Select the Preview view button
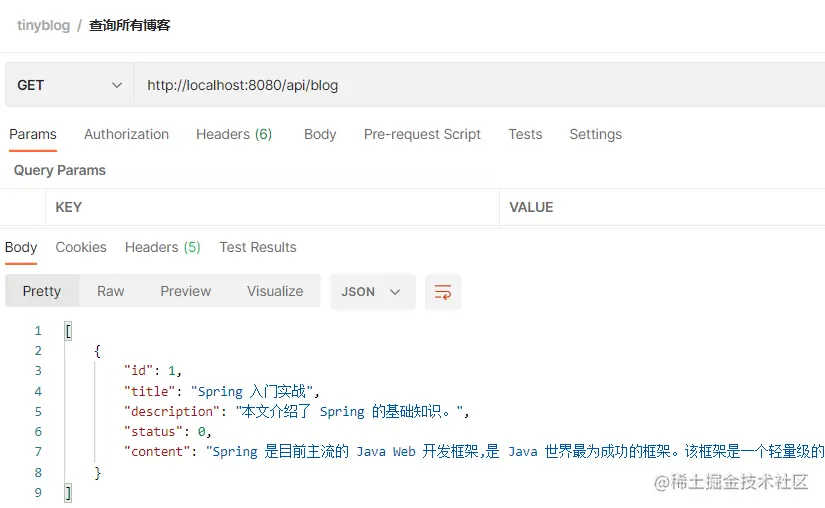825x508 pixels. [186, 291]
